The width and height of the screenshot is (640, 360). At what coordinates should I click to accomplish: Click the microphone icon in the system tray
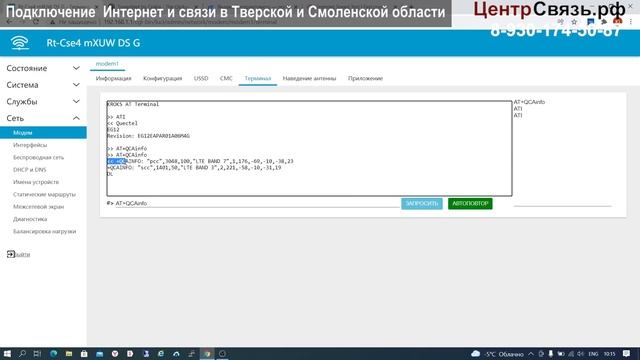click(551, 354)
